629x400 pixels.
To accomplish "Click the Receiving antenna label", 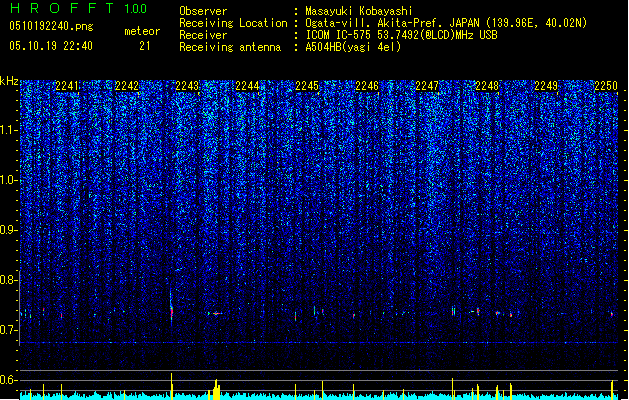I will click(x=230, y=47).
